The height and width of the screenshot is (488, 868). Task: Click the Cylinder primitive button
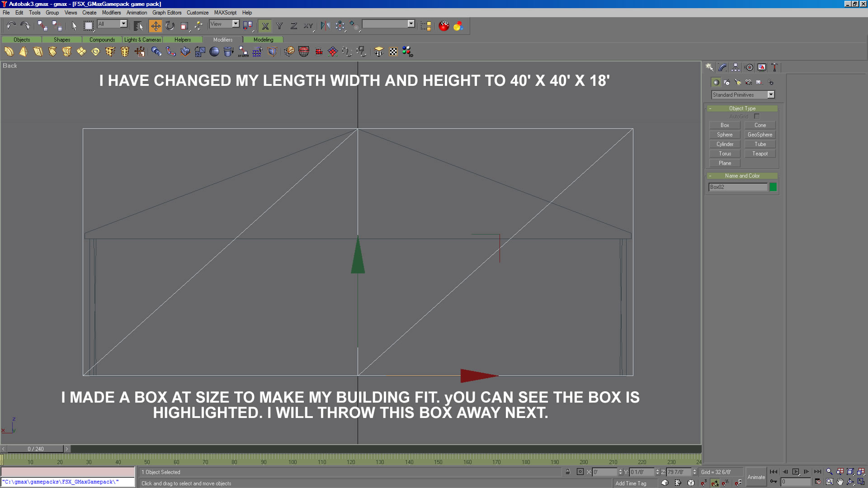[x=725, y=144]
